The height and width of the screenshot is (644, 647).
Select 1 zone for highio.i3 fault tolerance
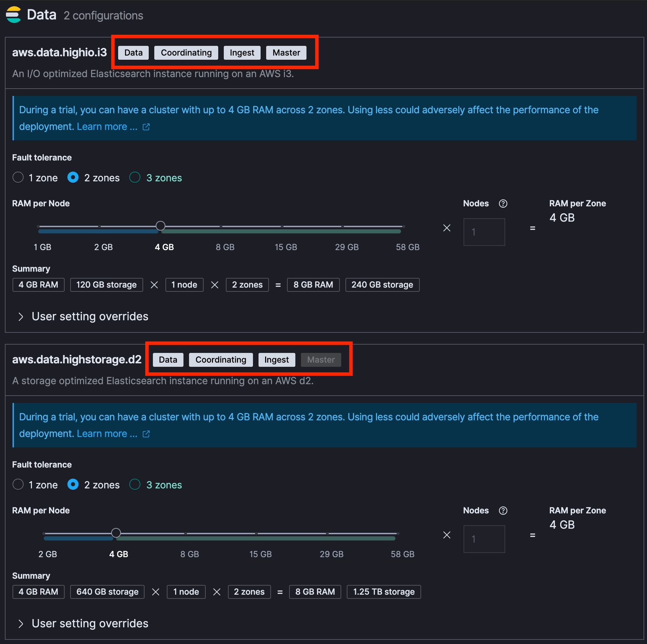click(18, 177)
